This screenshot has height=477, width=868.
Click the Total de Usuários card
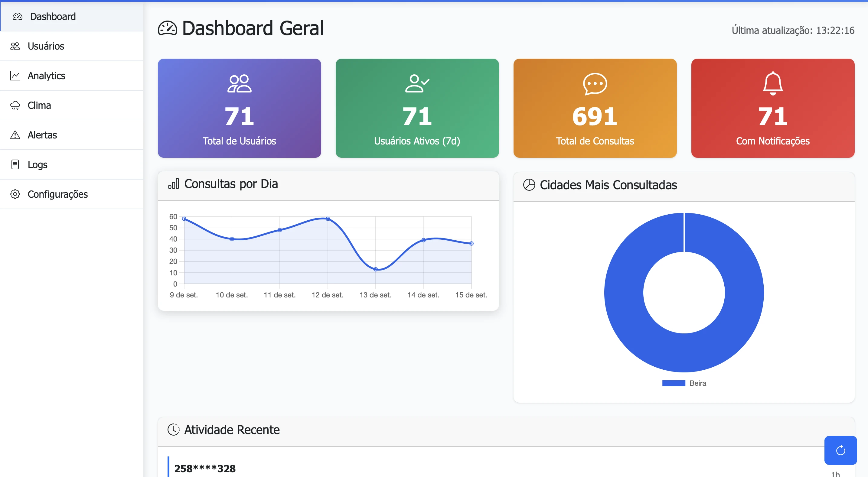239,108
